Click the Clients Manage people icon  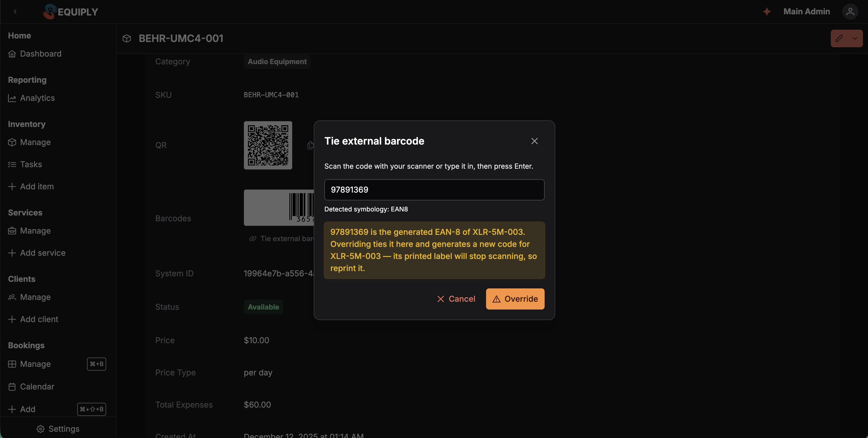pos(12,297)
